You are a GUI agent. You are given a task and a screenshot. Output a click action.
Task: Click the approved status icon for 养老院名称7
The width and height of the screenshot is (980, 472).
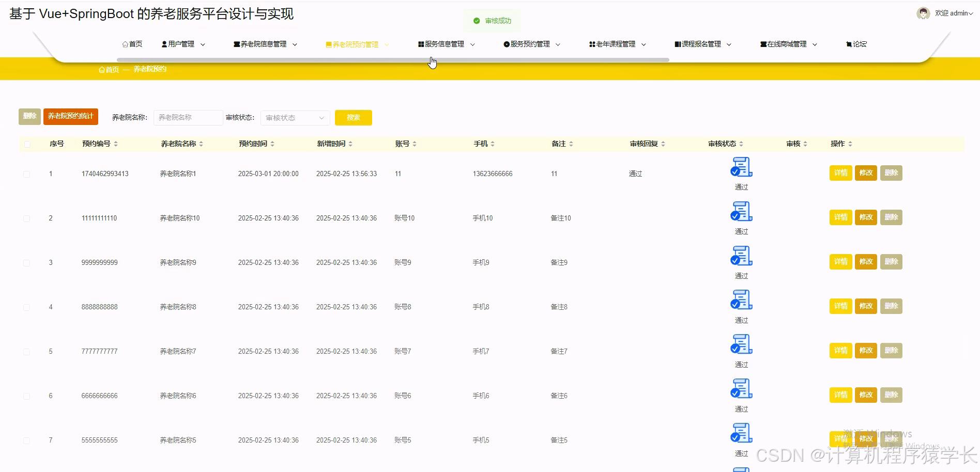(x=741, y=344)
